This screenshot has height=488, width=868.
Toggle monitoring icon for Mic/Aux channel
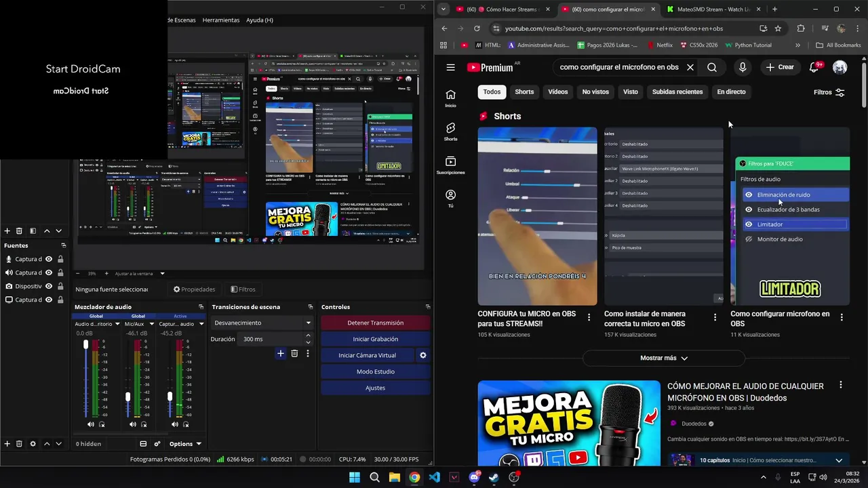pos(144,424)
